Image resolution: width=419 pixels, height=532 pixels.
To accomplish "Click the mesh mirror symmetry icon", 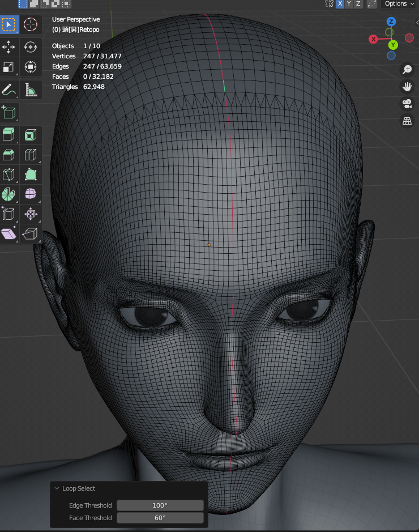I will (x=329, y=4).
